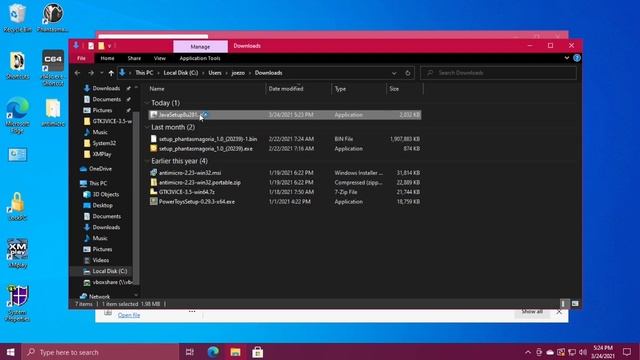Open Microsoft Store from the taskbar
The height and width of the screenshot is (360, 640).
tap(258, 352)
